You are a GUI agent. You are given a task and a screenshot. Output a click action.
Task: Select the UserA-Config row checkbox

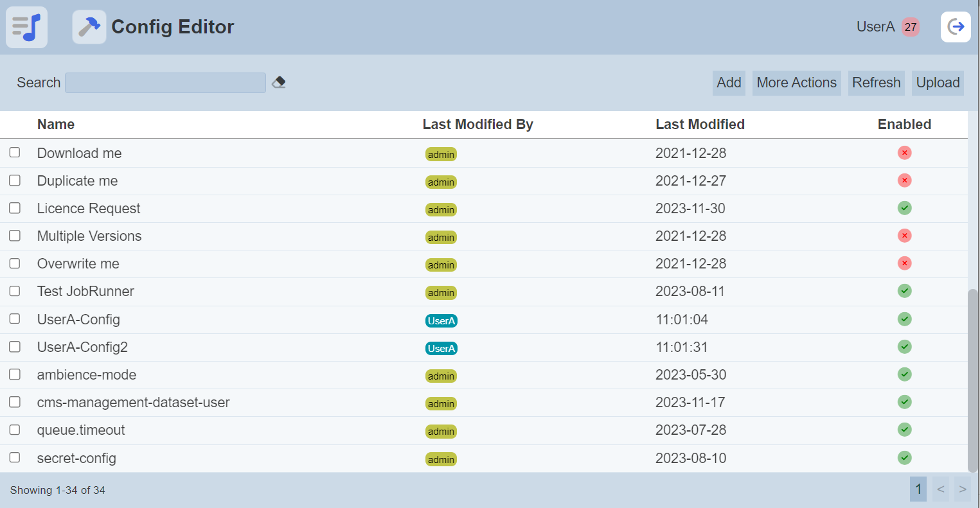coord(15,319)
